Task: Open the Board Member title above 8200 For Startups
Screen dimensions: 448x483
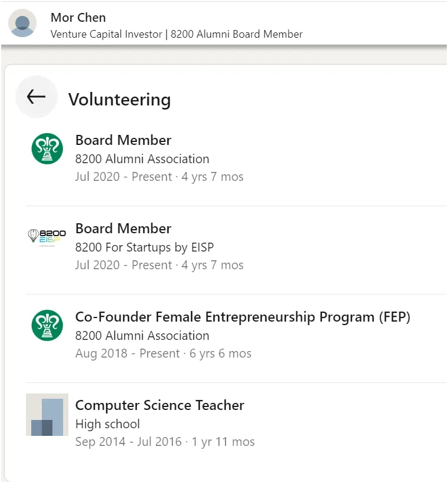Action: pos(123,229)
